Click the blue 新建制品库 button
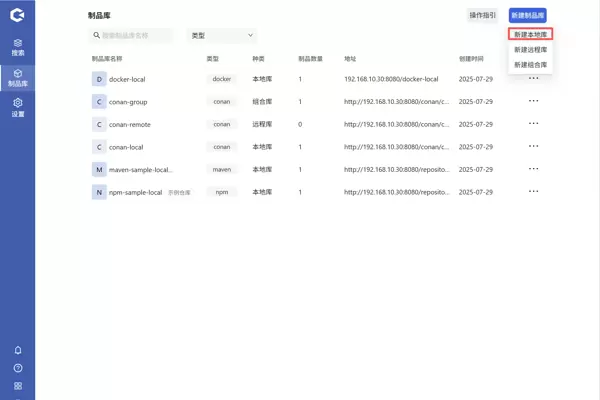Image resolution: width=600 pixels, height=400 pixels. [x=528, y=15]
